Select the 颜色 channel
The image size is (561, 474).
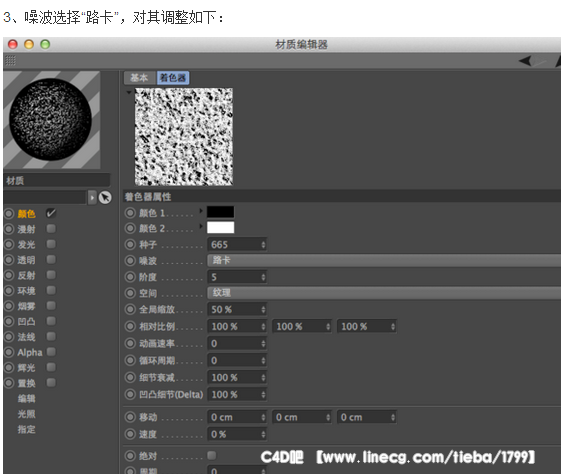(26, 214)
